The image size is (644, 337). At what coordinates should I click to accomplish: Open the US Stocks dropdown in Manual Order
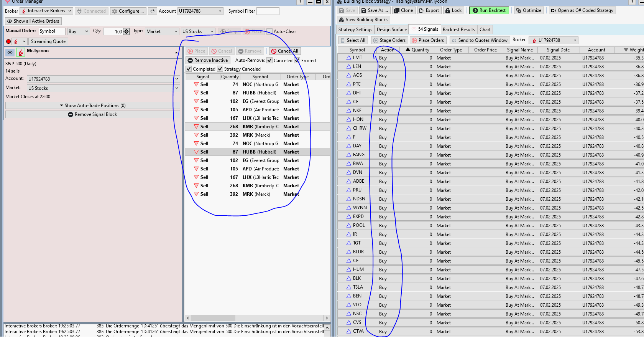pyautogui.click(x=198, y=31)
